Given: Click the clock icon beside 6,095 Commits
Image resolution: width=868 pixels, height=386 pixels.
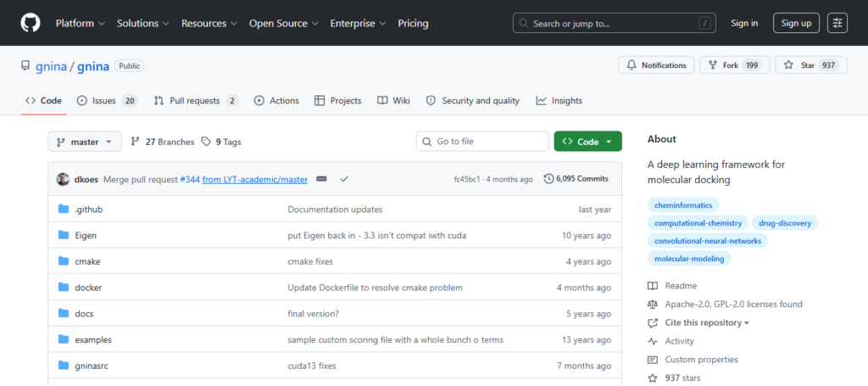Looking at the screenshot, I should click(548, 179).
